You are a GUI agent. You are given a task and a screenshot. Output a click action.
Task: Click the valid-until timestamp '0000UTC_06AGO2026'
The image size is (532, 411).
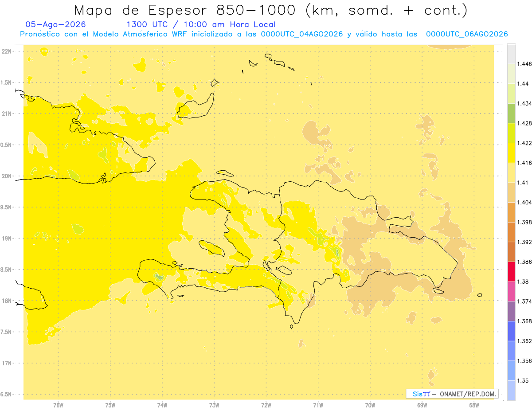coord(467,34)
